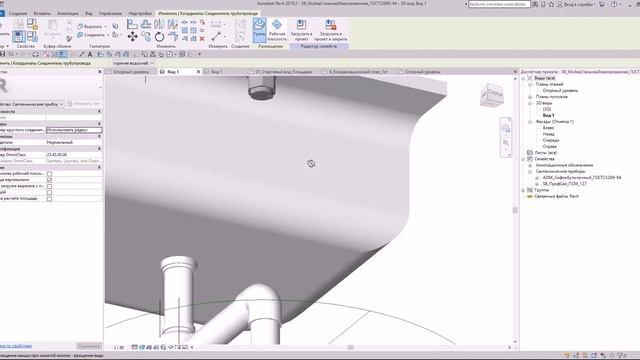Click the Edit Type button

click(x=84, y=104)
